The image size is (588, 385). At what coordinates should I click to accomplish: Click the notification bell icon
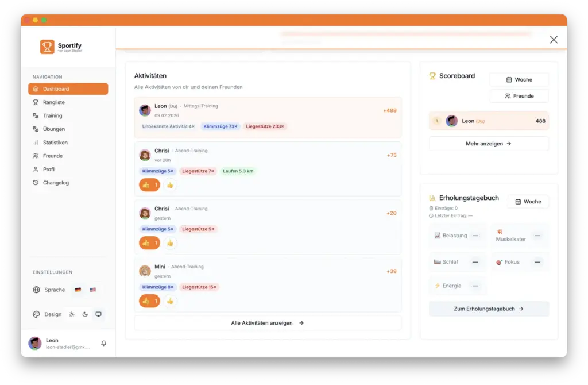pyautogui.click(x=103, y=344)
